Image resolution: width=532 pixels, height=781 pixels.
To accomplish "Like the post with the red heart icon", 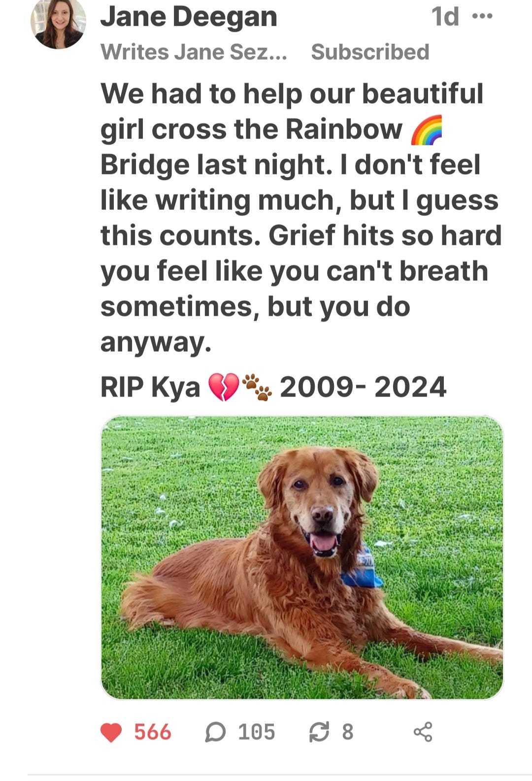I will tap(111, 732).
